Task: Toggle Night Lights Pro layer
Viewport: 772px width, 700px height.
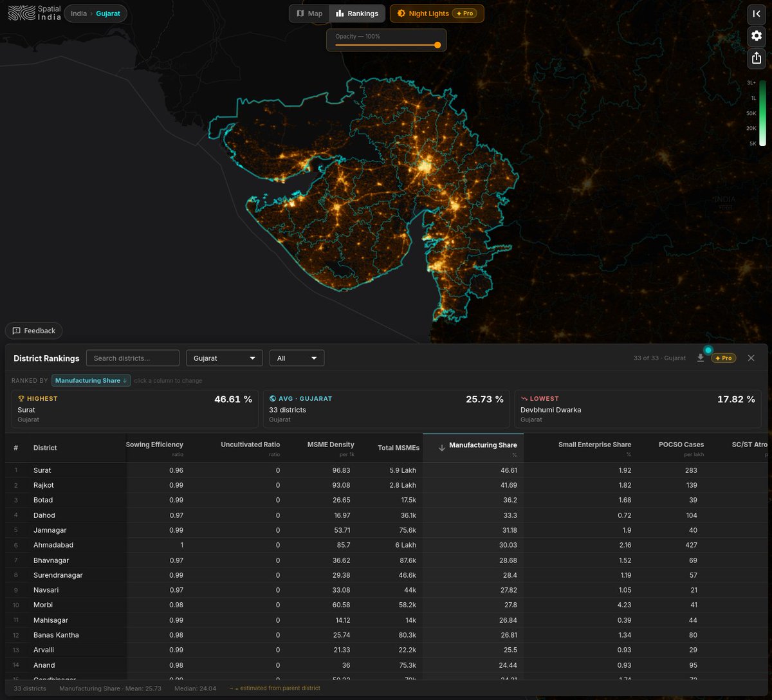Action: coord(437,14)
